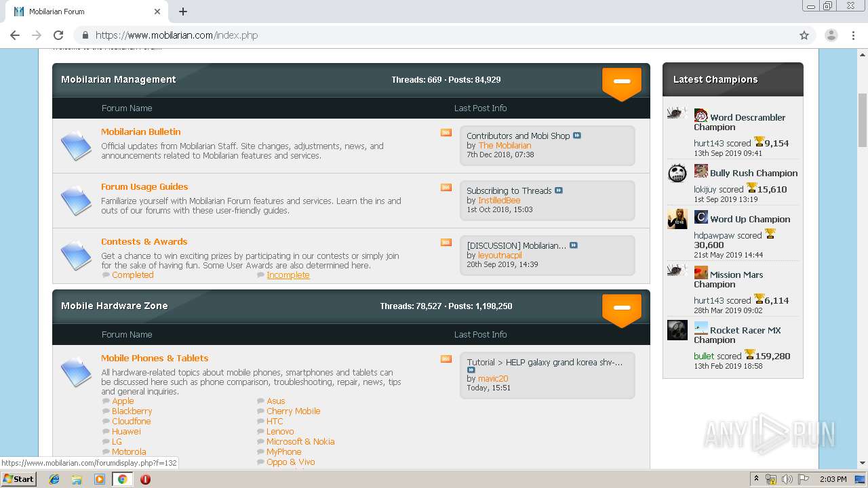Click the Mobile Phones & Tablets folder icon

(x=76, y=372)
